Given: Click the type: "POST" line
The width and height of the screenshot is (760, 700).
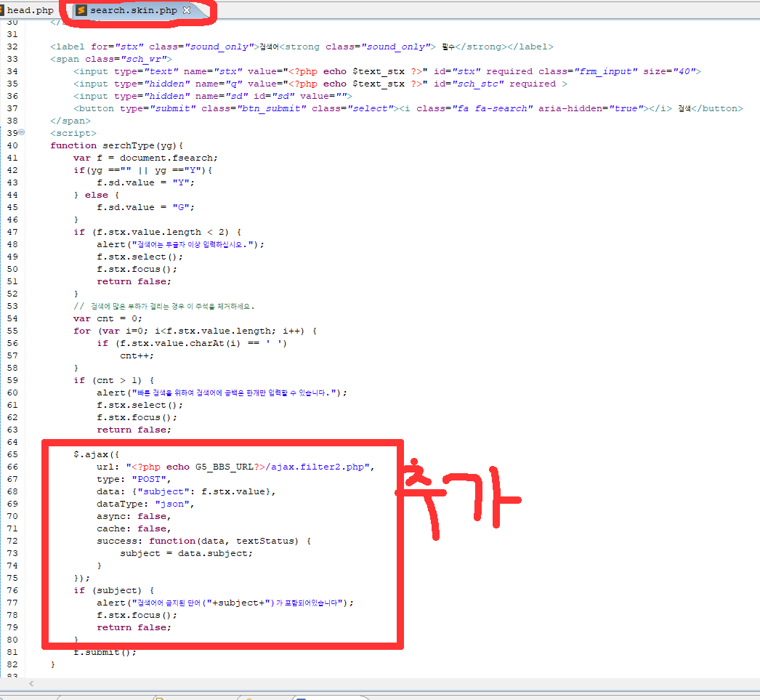Looking at the screenshot, I should pyautogui.click(x=133, y=479).
